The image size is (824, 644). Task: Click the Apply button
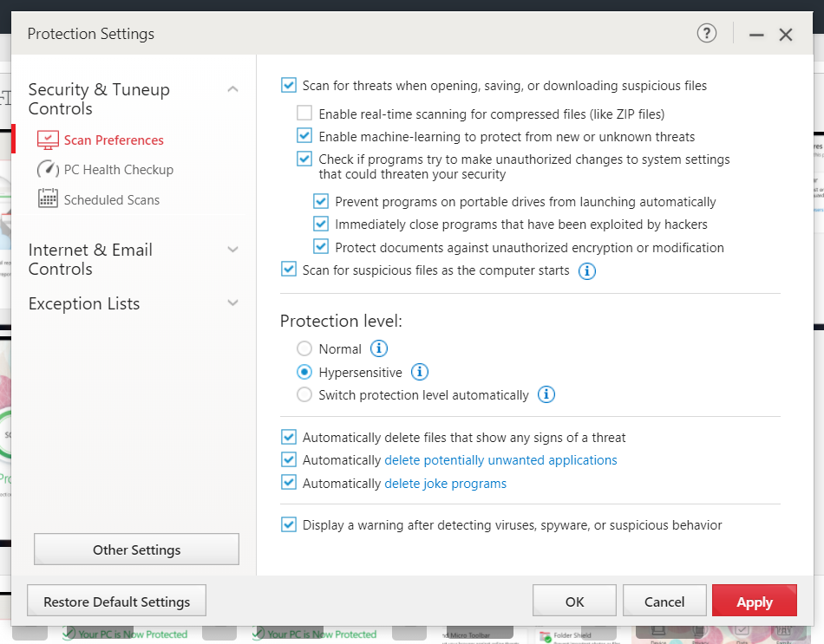pyautogui.click(x=754, y=602)
